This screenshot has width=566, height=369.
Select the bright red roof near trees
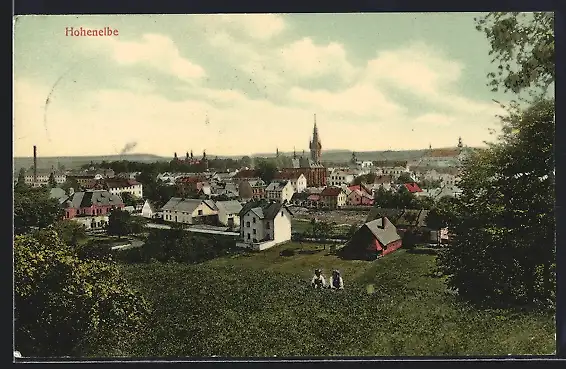point(412,188)
